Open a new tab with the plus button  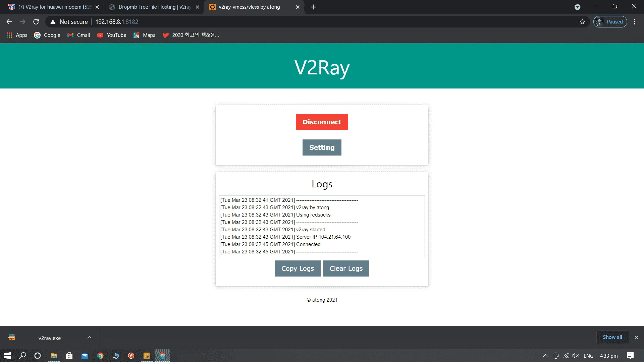tap(314, 7)
